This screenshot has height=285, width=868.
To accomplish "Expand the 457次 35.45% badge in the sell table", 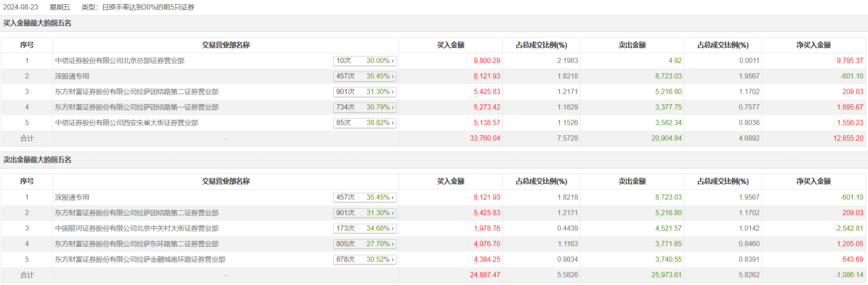I will pyautogui.click(x=364, y=197).
